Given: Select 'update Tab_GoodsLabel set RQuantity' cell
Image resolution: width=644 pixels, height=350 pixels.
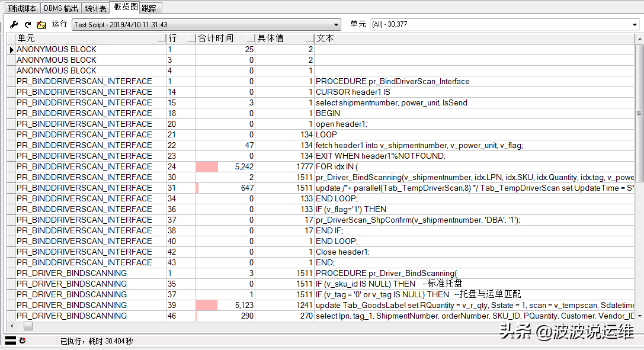Looking at the screenshot, I should (475, 305).
